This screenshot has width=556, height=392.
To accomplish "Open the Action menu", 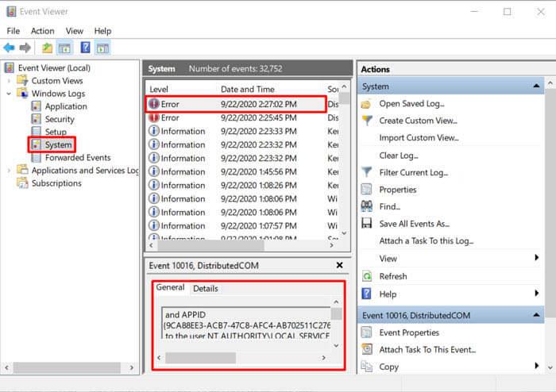I will coord(43,31).
